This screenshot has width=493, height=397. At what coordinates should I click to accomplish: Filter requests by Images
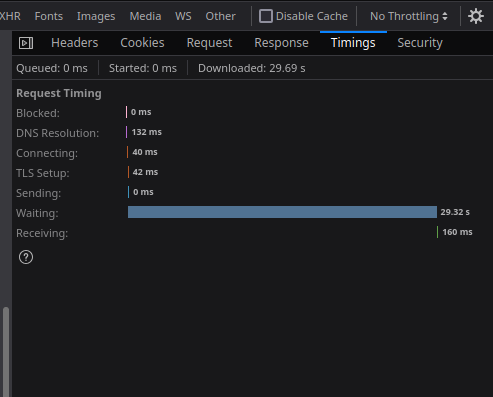[96, 16]
